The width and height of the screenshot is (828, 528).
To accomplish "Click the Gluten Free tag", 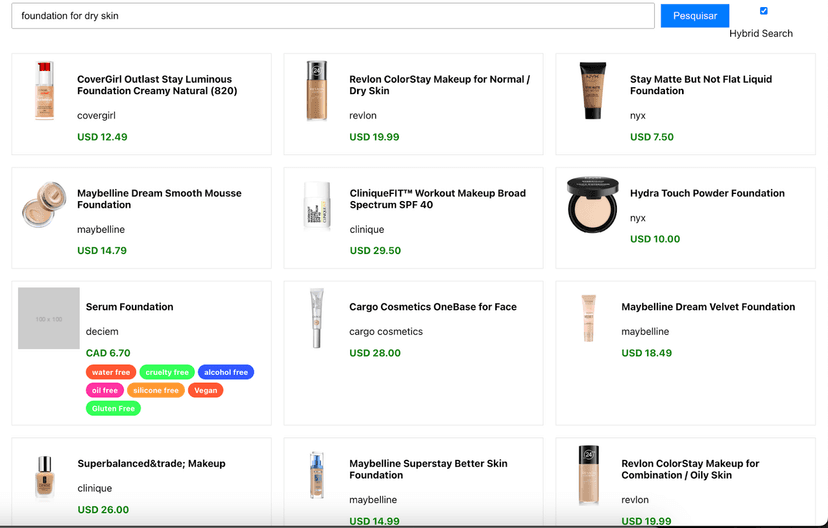I will coord(113,408).
